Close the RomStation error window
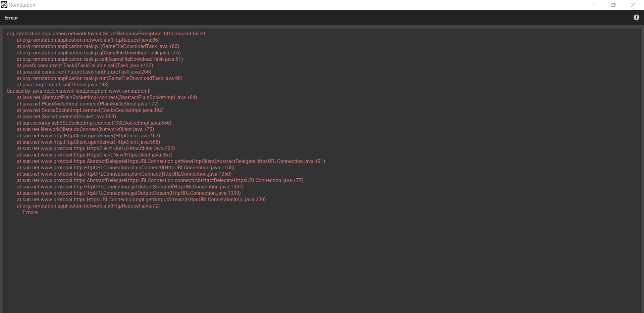The height and width of the screenshot is (313, 644). point(633,5)
